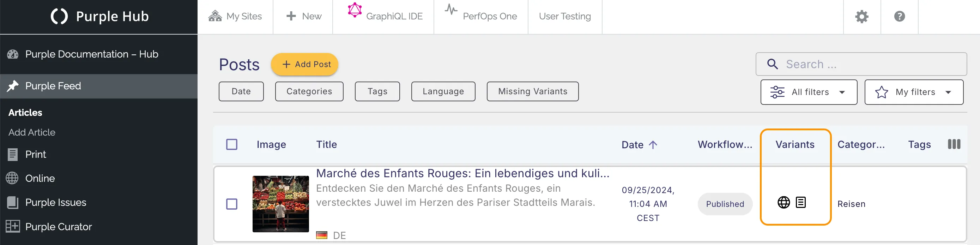Click the Purple Curator grid icon

coord(13,226)
